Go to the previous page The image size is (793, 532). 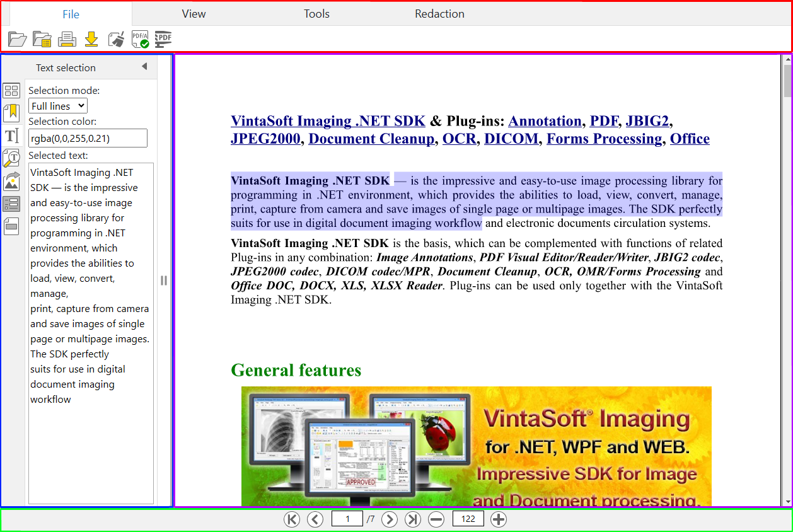pyautogui.click(x=315, y=519)
